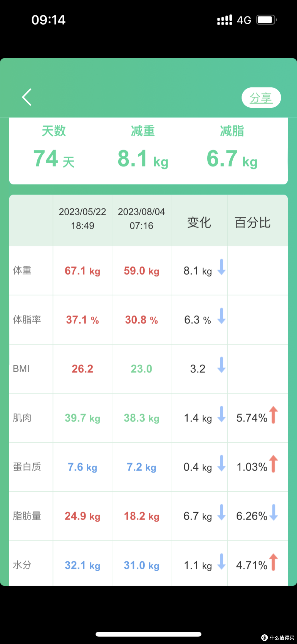Tap the cellular signal bars icon

(225, 20)
